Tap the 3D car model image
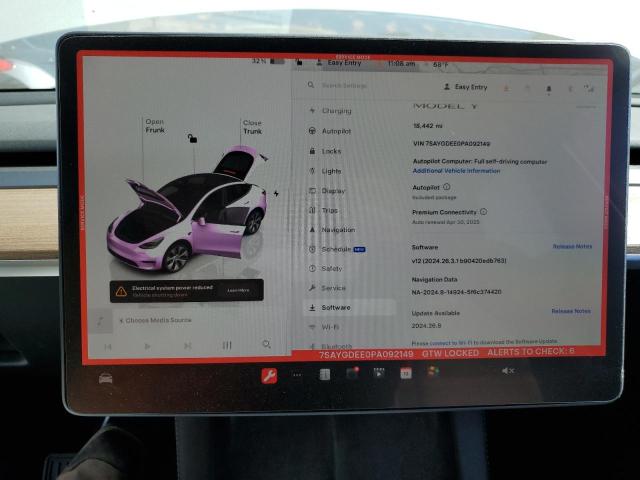The height and width of the screenshot is (480, 640). [x=187, y=210]
